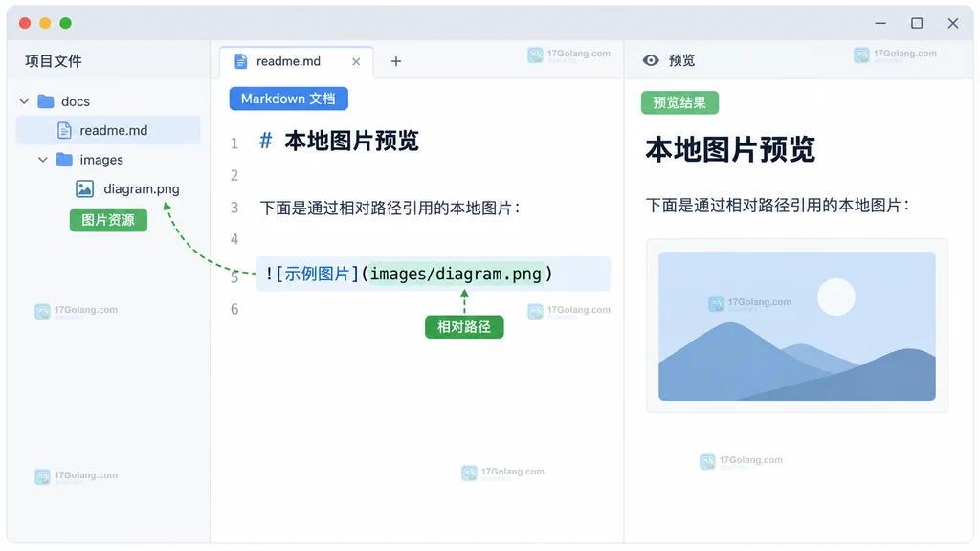Image resolution: width=980 pixels, height=551 pixels.
Task: Click line number 3 in the gutter
Action: 234,208
